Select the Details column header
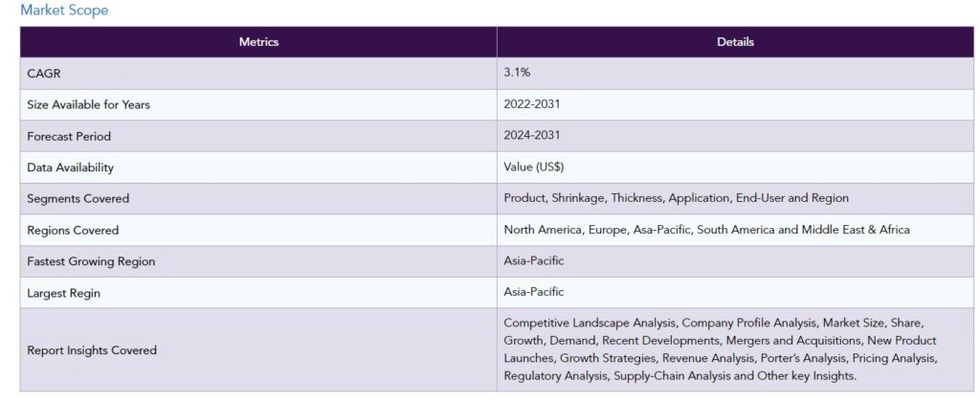 tap(735, 42)
